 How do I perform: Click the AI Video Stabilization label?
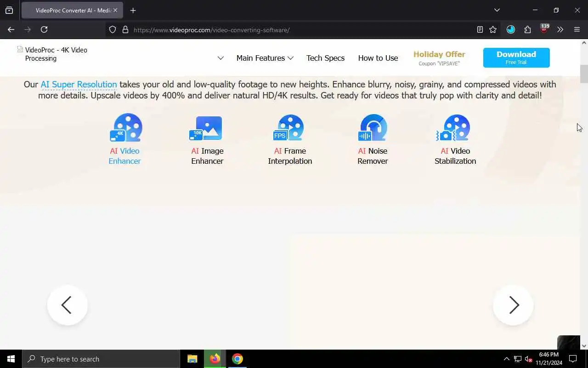455,156
